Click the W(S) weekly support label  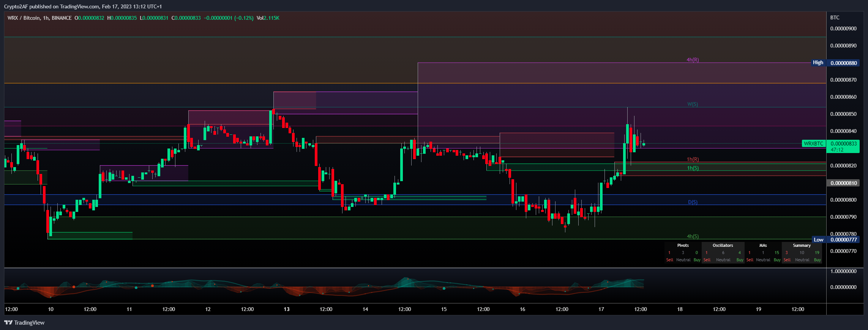coord(693,104)
